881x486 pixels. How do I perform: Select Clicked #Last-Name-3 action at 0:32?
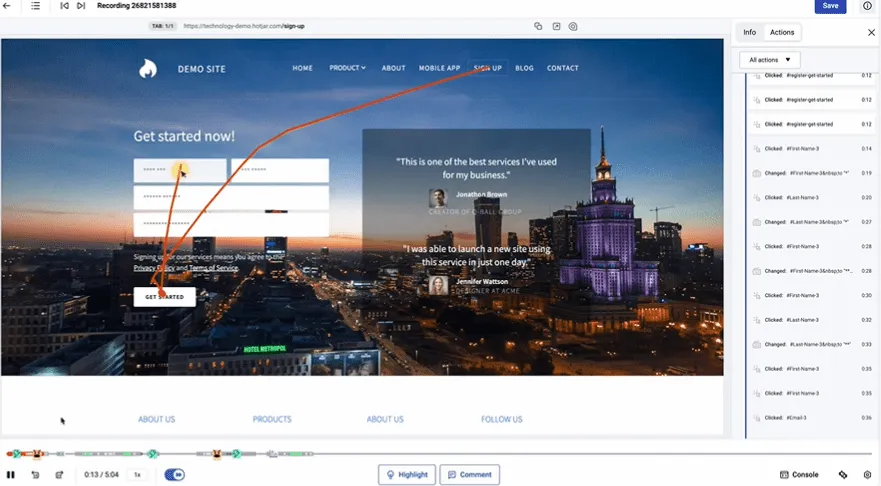(812, 320)
